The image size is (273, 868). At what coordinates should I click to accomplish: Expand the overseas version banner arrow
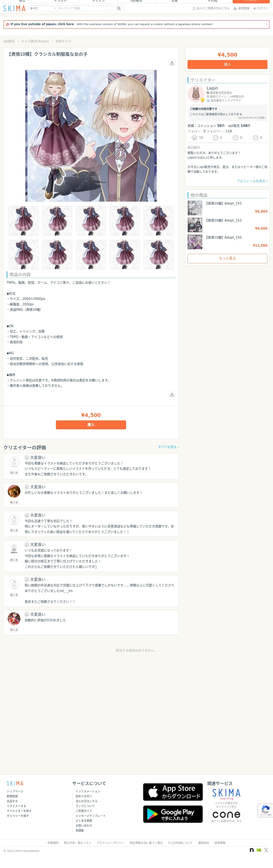pos(266,24)
